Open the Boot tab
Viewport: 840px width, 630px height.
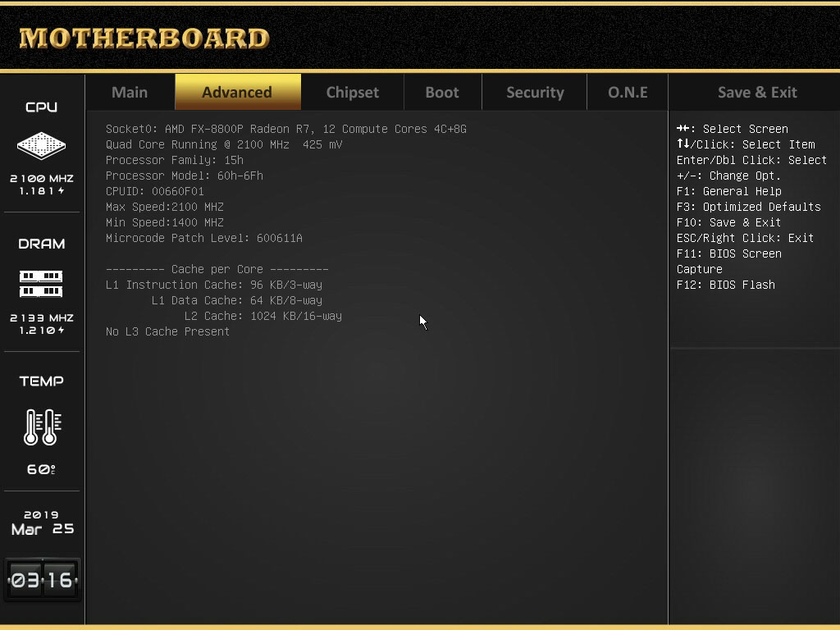(x=442, y=92)
